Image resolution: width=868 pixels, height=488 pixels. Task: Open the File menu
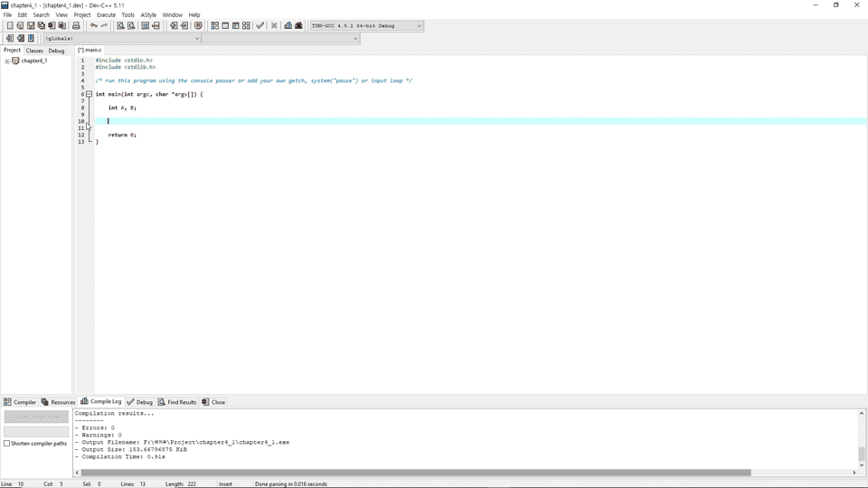click(7, 15)
